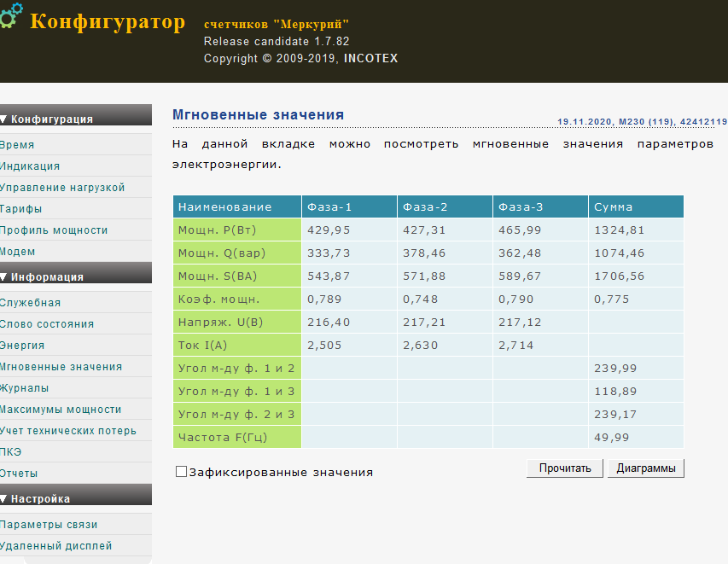Collapse the Информация section arrow

coord(3,277)
